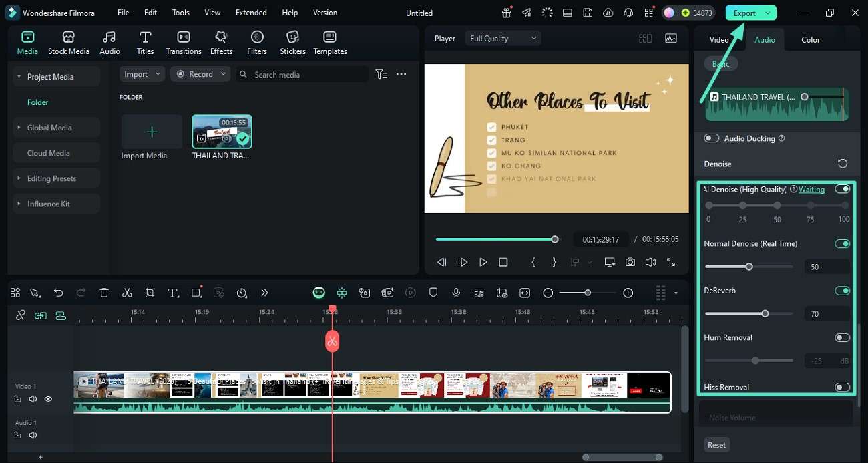Collapse the Project Media tree
This screenshot has height=463, width=868.
coord(19,77)
